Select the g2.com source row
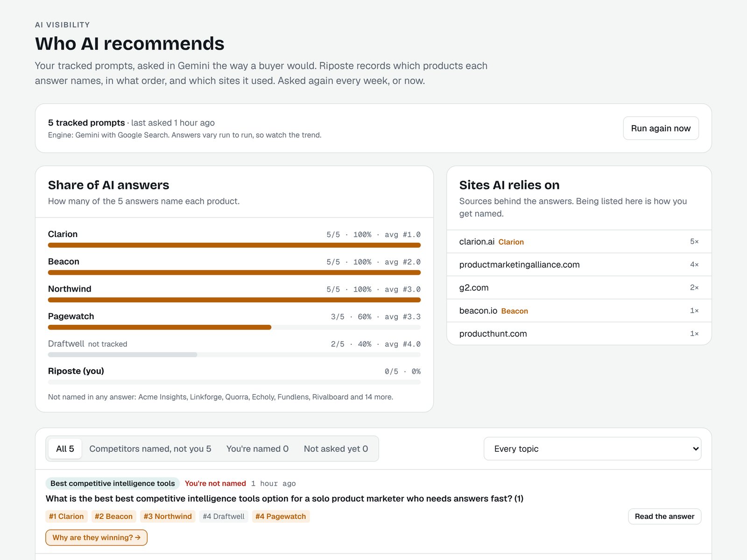Screen dimensions: 747x560 579,287
